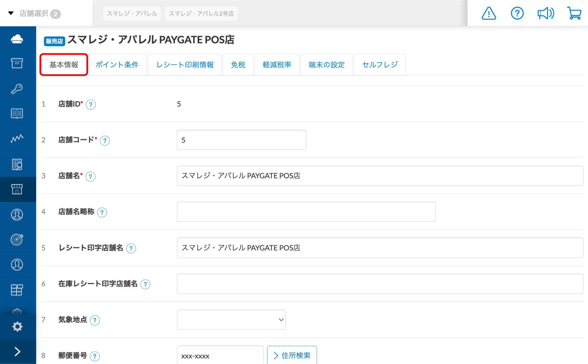Open the 店舗選択 store selector dropdown

coord(34,13)
